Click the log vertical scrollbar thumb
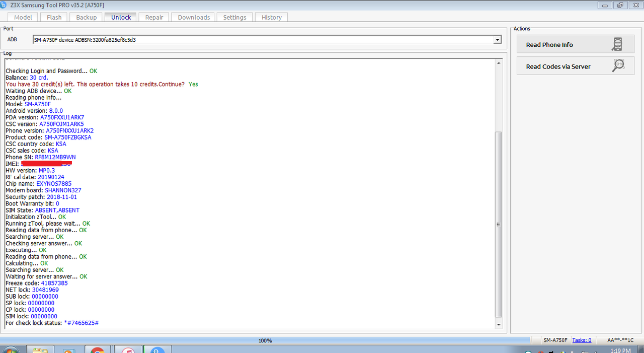Screen dimensions: 644x353 499,224
